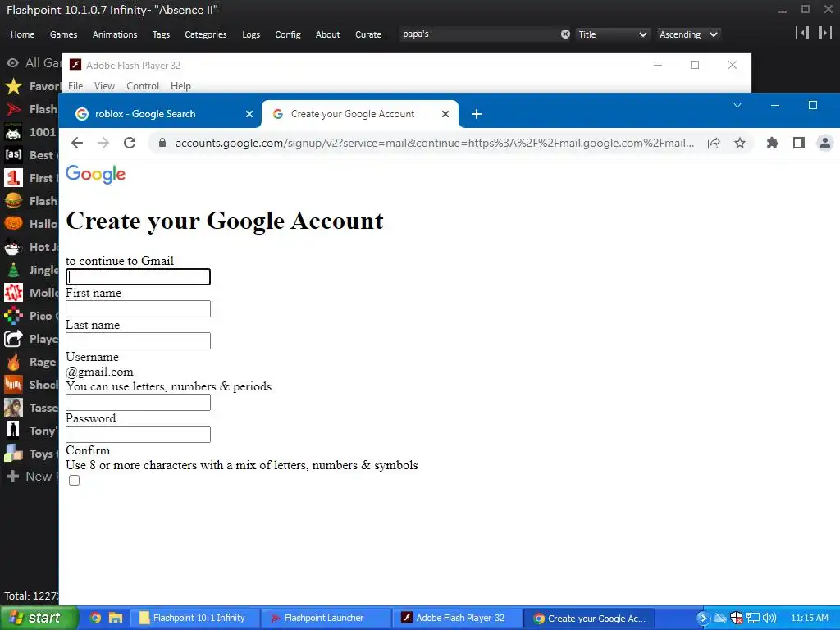The width and height of the screenshot is (840, 630).
Task: Click the Password input field
Action: 138,402
